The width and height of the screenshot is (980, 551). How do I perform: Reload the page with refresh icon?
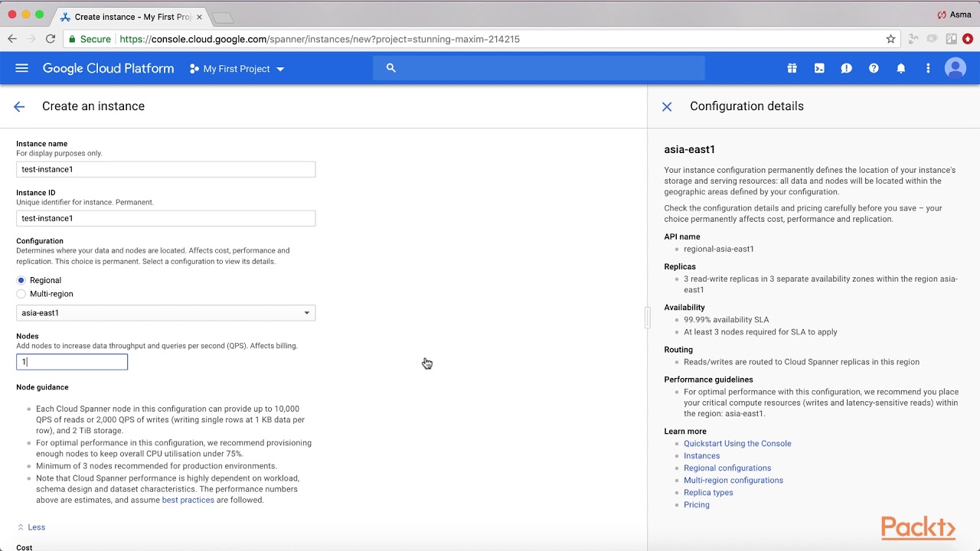point(51,39)
